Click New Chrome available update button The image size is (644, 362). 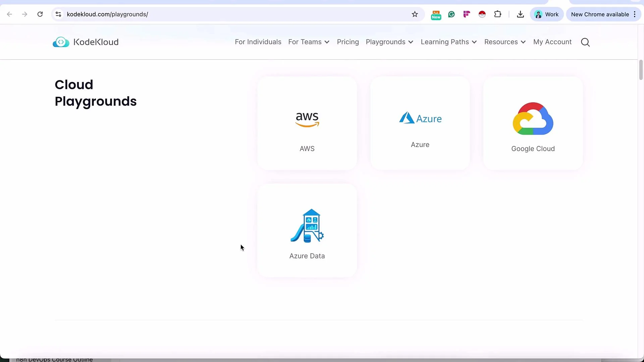(x=600, y=14)
